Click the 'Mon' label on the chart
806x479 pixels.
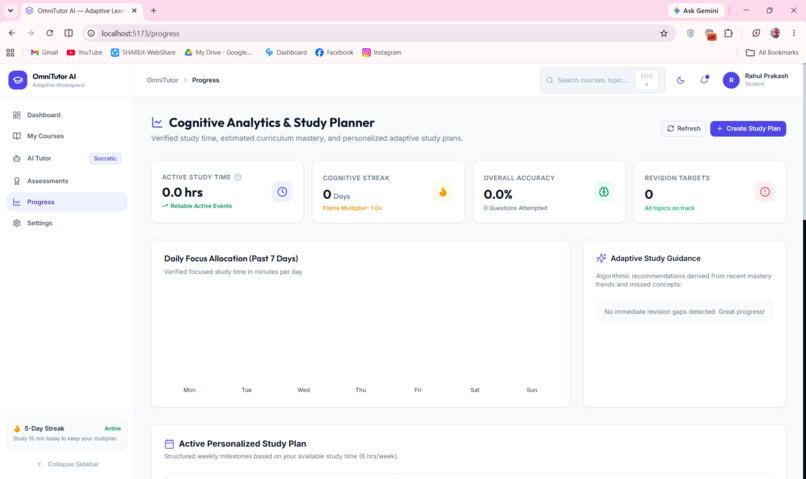click(x=190, y=390)
